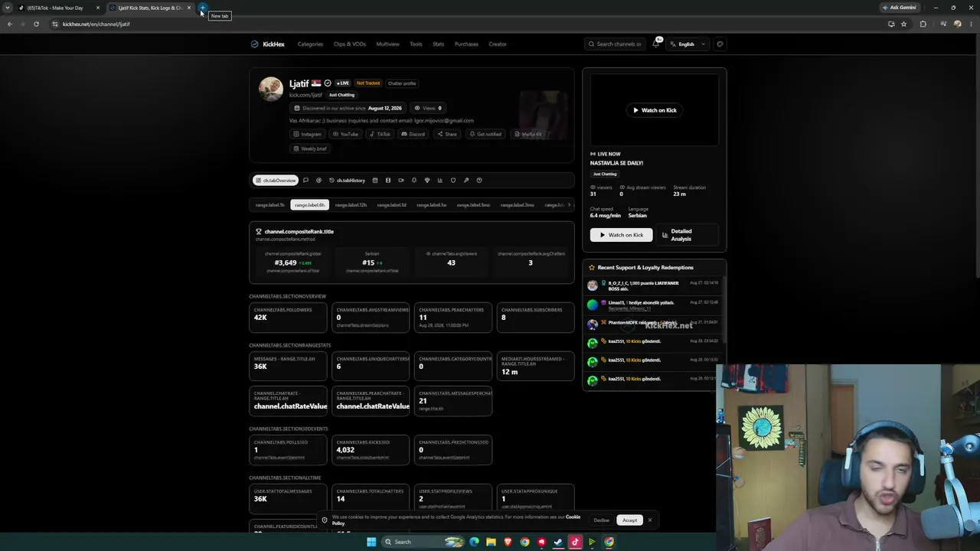The image size is (980, 551).
Task: Decline cookies in the banner
Action: (x=602, y=520)
